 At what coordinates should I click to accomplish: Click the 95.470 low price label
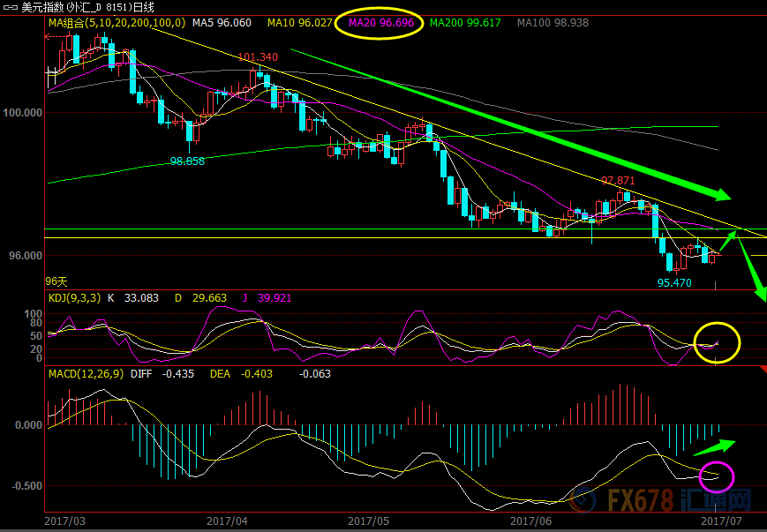pyautogui.click(x=674, y=283)
